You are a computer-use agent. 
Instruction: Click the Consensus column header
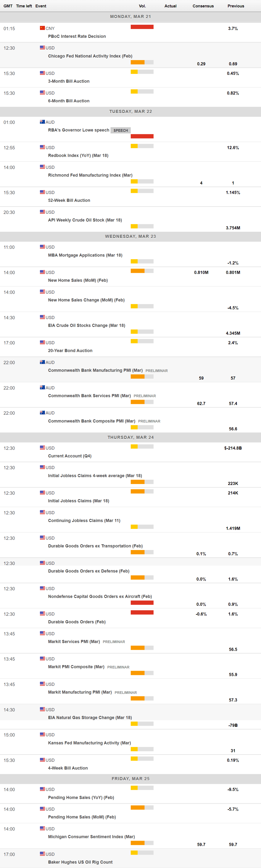[x=203, y=6]
